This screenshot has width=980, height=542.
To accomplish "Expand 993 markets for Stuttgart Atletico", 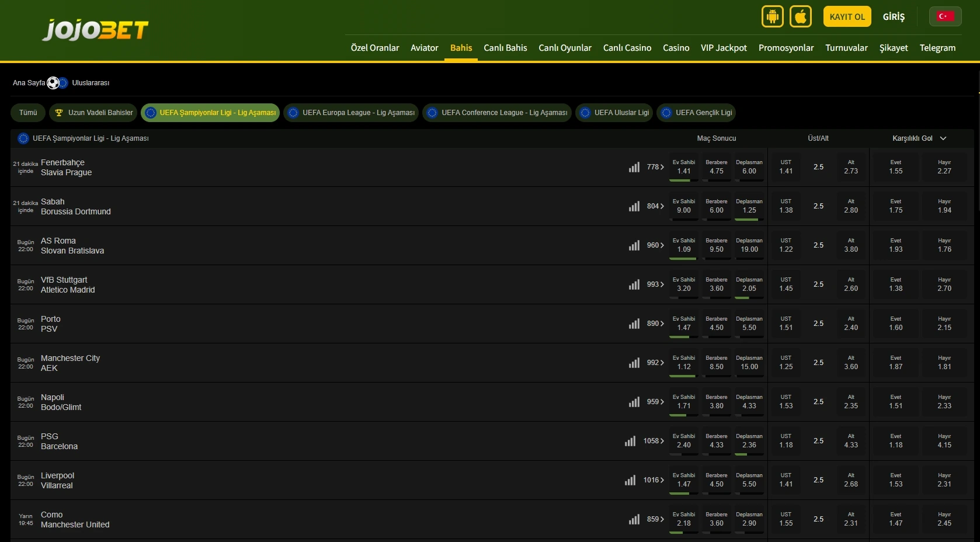I will 655,284.
